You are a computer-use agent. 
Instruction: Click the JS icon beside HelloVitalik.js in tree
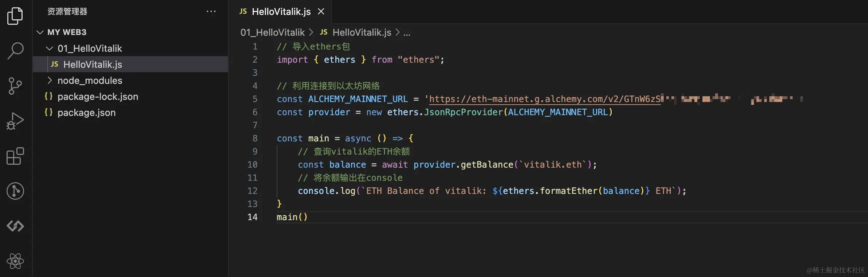pyautogui.click(x=55, y=64)
